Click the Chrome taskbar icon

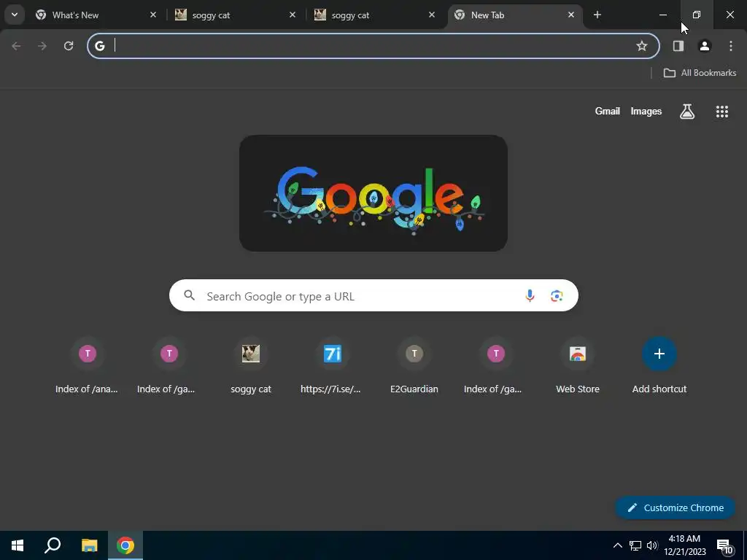pos(125,545)
